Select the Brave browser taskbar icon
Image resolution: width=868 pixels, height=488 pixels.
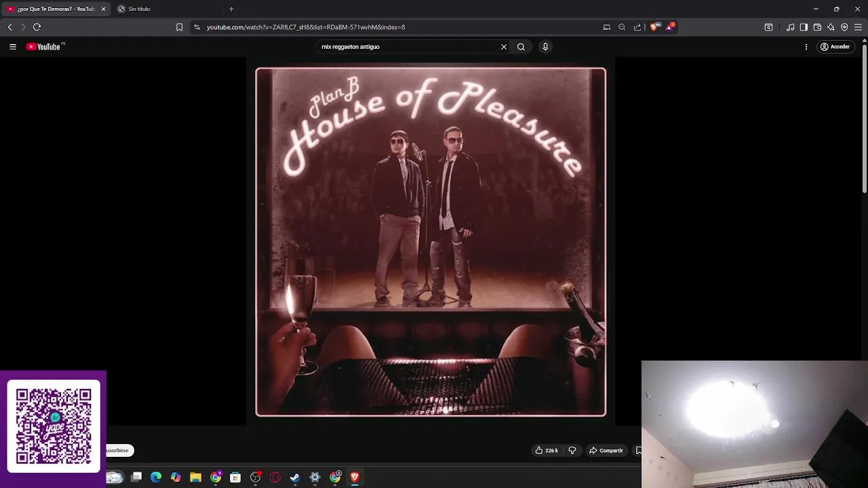point(355,477)
